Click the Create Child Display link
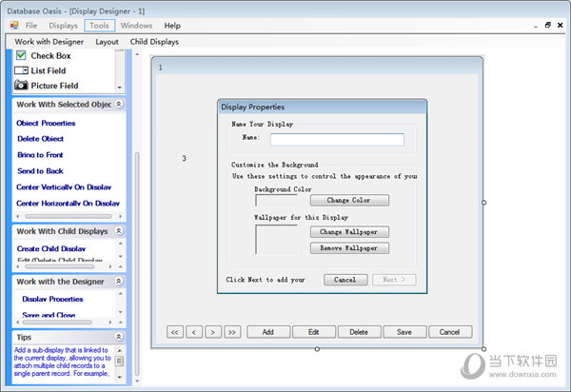 [51, 248]
